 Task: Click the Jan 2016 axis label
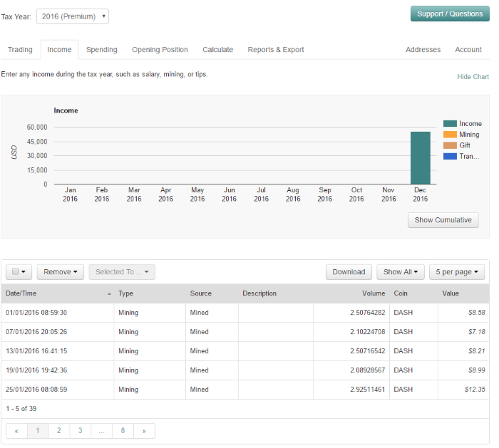[70, 194]
